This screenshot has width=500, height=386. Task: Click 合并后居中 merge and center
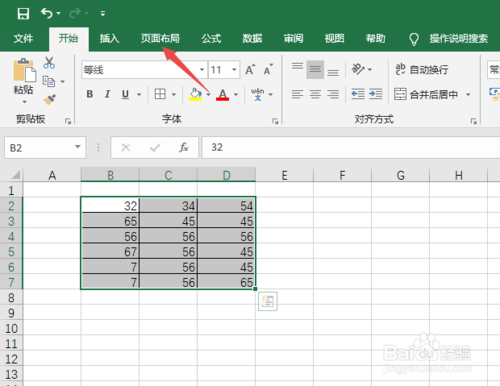tap(426, 95)
